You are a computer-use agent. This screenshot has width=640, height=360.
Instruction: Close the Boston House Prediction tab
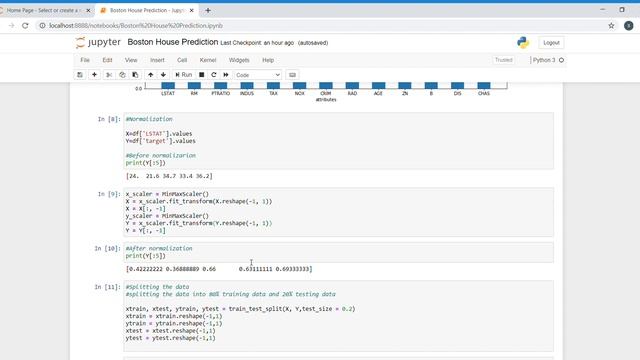191,10
